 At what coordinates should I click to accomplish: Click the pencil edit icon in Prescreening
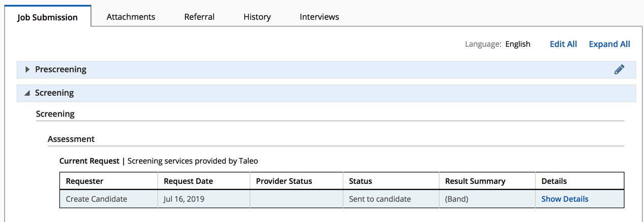619,70
